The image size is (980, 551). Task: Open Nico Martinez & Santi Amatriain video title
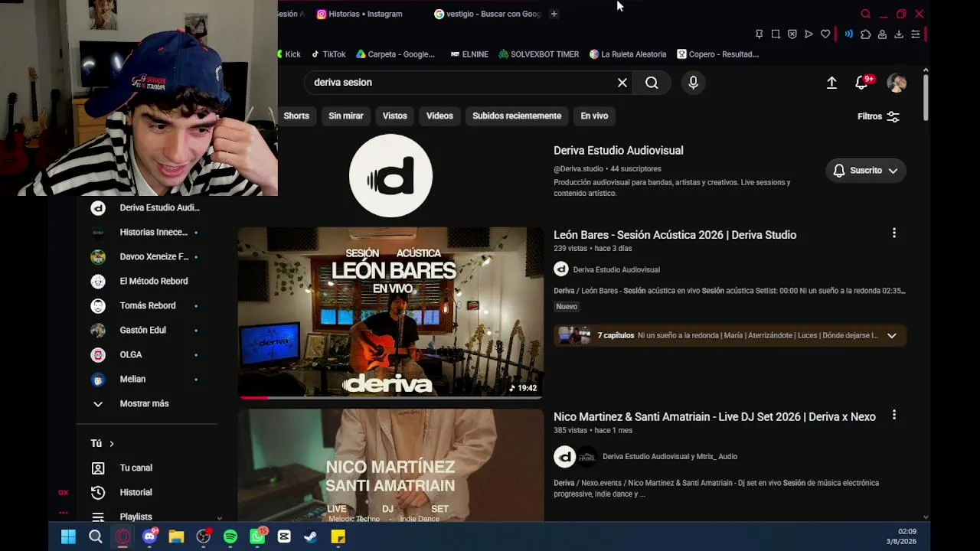click(714, 417)
